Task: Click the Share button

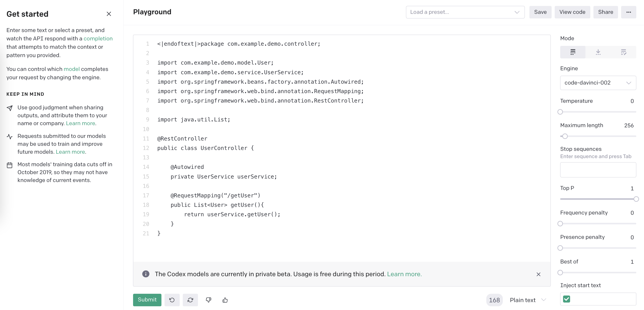Action: (605, 12)
